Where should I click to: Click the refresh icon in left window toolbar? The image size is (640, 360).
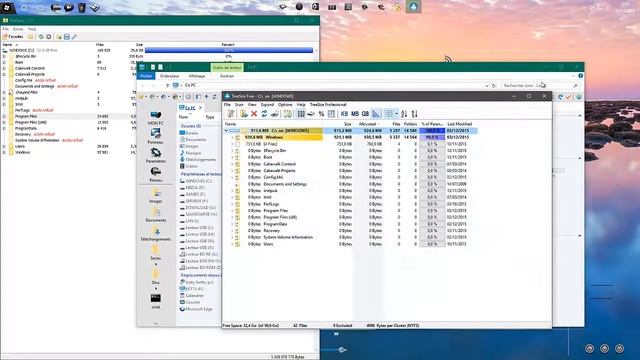coord(41,37)
